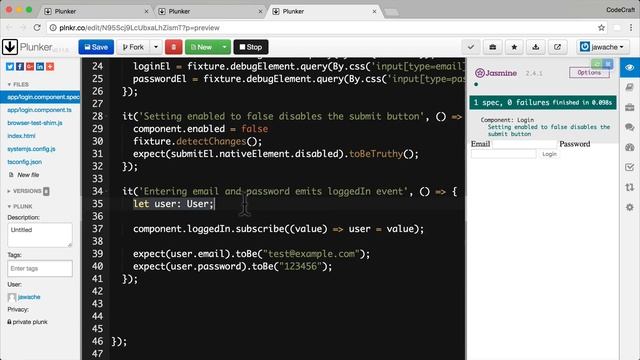This screenshot has height=360, width=640.
Task: Open browser-test-shim.js file
Action: (x=35, y=123)
